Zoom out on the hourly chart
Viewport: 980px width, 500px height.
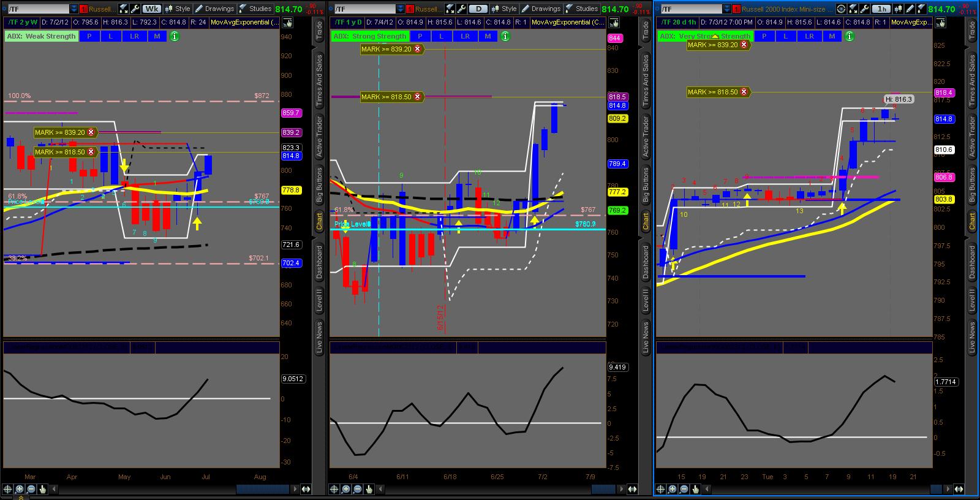tap(684, 489)
